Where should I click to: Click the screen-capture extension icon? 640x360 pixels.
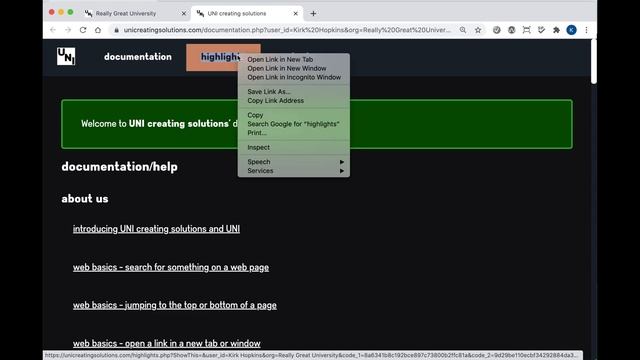(527, 30)
